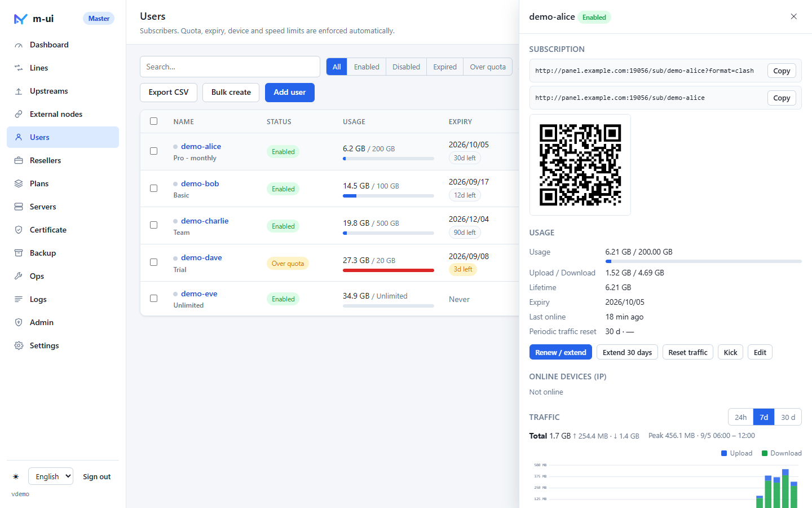The width and height of the screenshot is (812, 508).
Task: Check the demo-charlie row checkbox
Action: (x=153, y=225)
